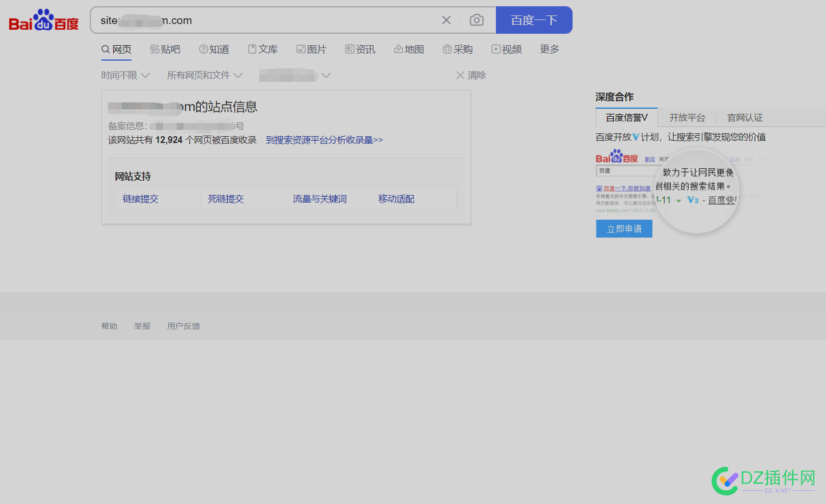Click the 网站支持 section heading

coord(133,176)
